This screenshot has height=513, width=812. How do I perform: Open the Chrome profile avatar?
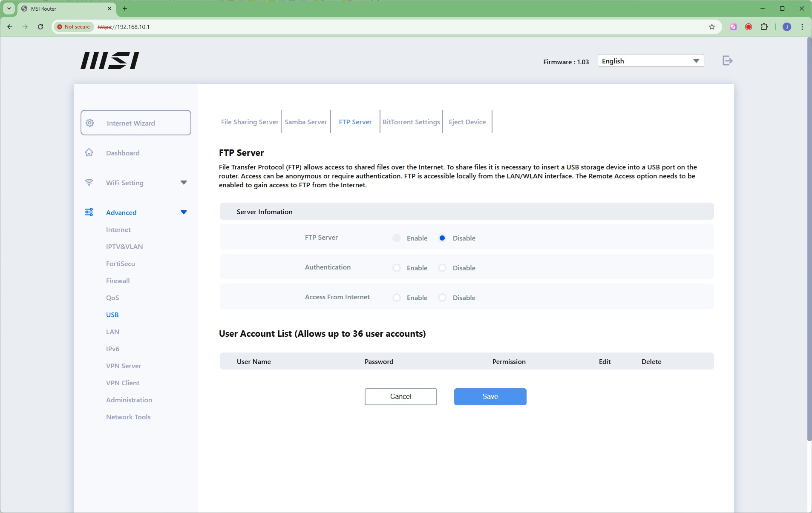[x=787, y=27]
